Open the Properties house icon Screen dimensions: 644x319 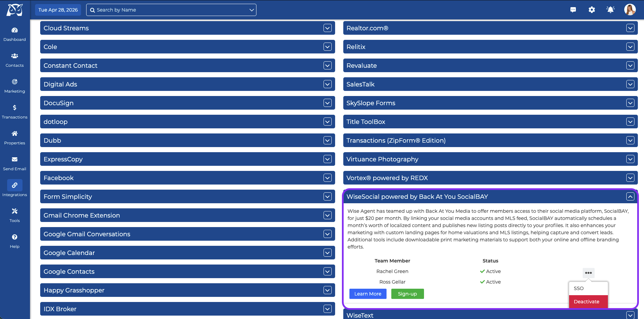[15, 133]
